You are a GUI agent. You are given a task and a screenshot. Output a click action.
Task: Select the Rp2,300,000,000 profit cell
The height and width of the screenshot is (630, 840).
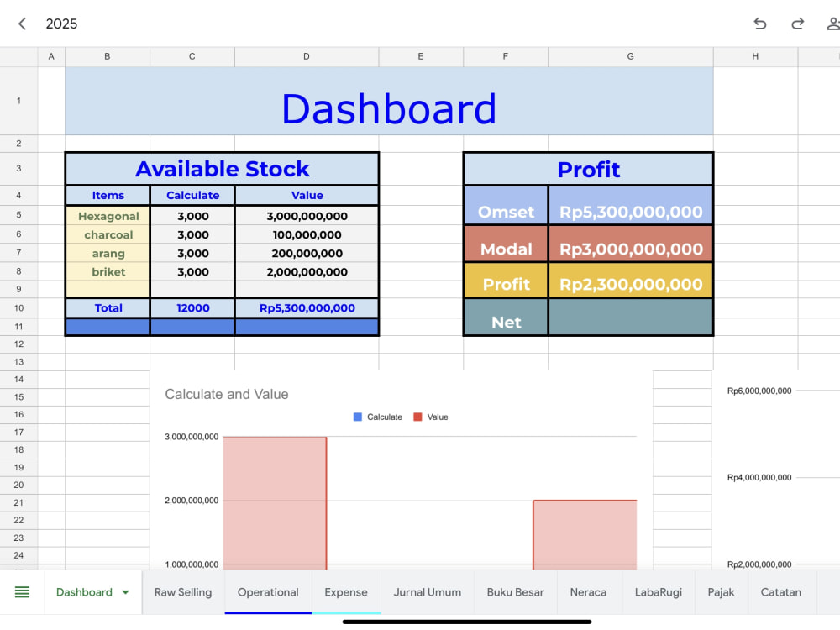pos(631,281)
